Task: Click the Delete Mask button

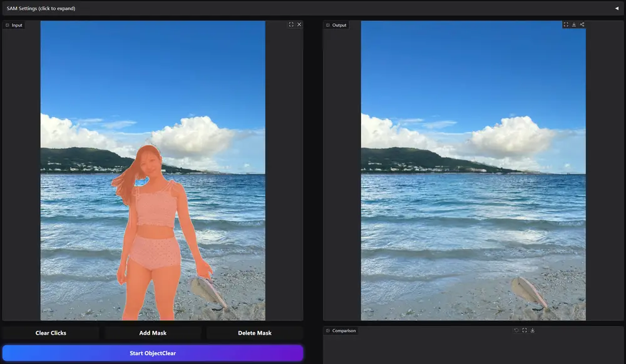Action: coord(255,333)
